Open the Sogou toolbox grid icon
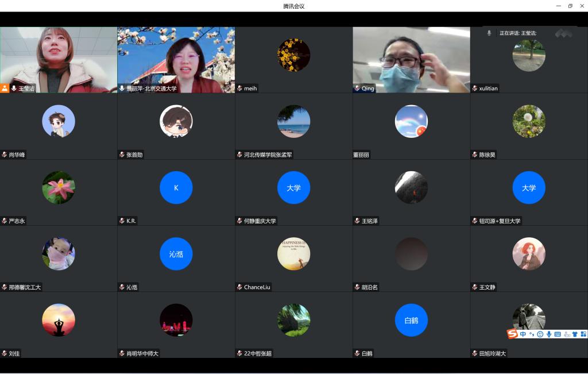 (583, 334)
